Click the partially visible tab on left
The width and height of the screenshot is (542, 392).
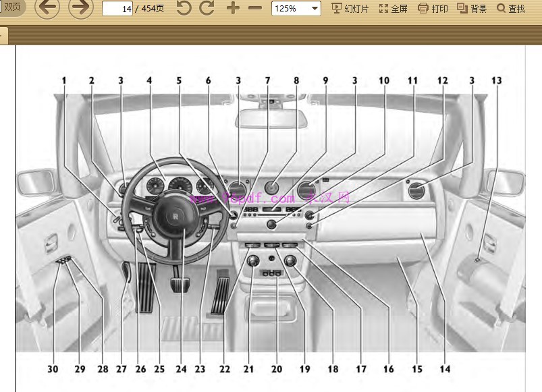(3, 36)
